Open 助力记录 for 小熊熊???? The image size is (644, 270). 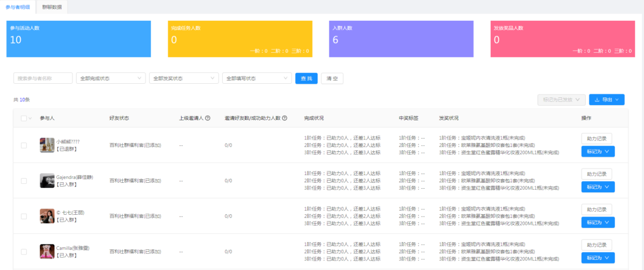click(597, 139)
